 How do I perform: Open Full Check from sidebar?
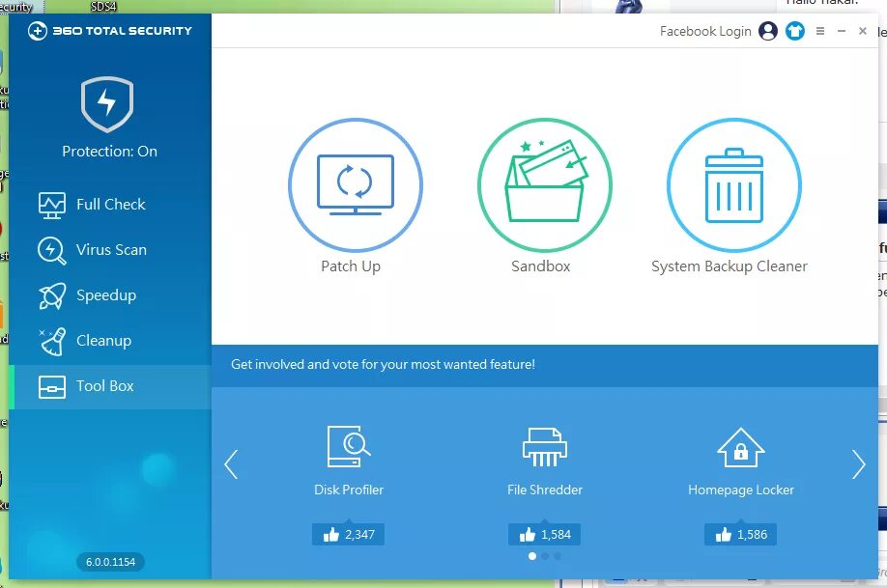[110, 204]
